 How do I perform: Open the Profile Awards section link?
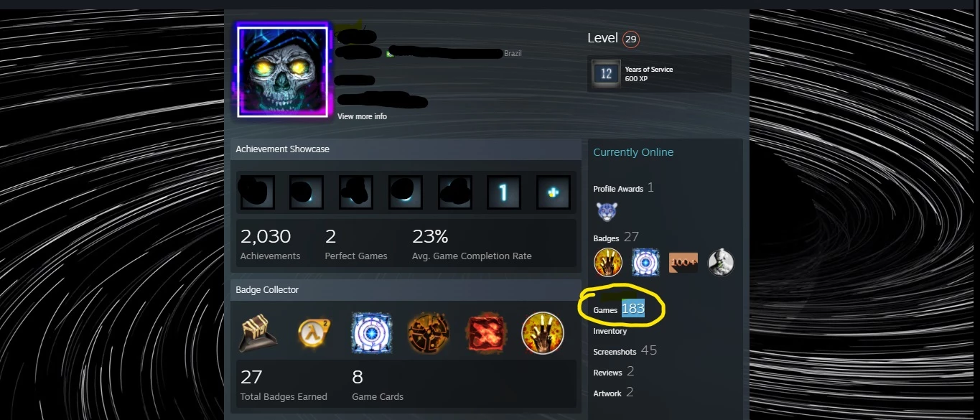click(624, 188)
